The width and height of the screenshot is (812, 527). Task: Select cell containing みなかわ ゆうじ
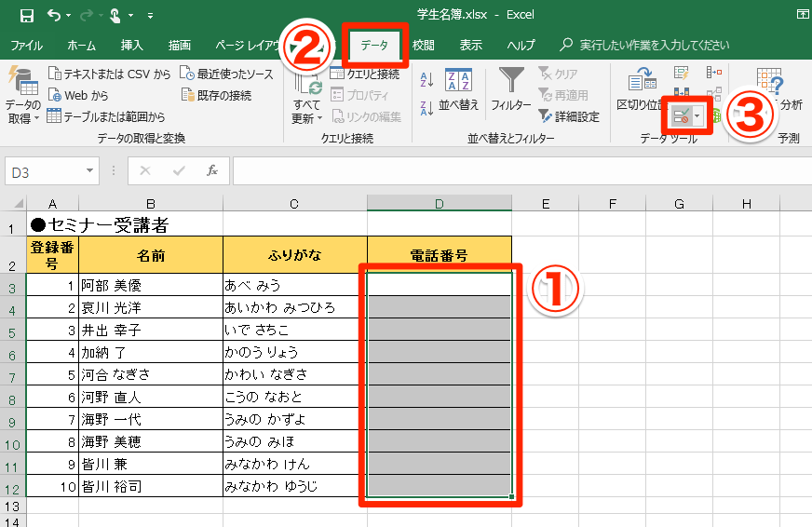294,486
